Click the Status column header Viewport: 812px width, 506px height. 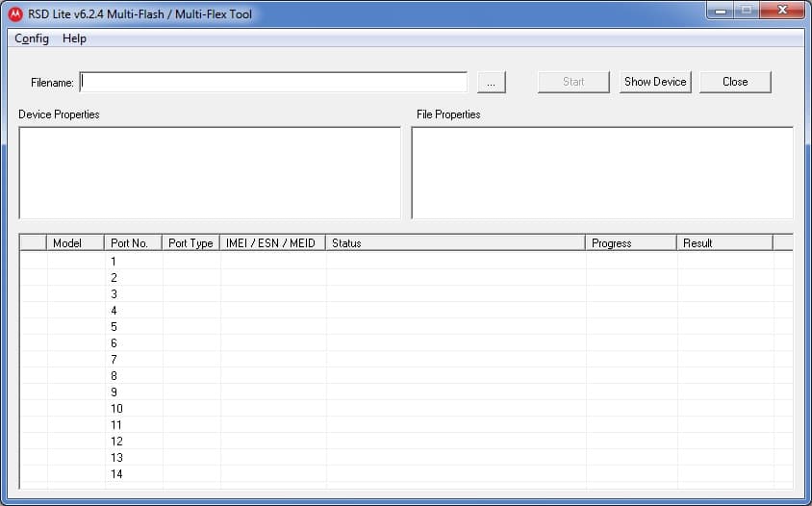[x=456, y=243]
